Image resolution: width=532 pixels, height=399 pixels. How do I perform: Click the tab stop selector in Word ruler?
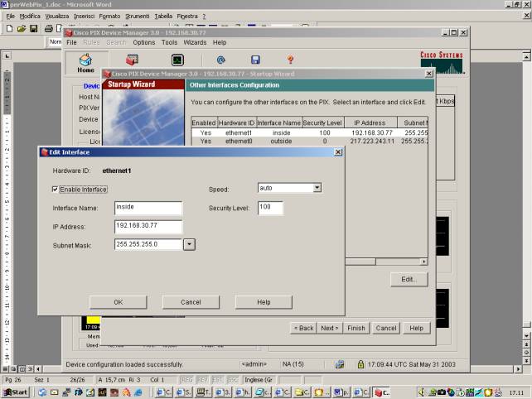click(7, 55)
